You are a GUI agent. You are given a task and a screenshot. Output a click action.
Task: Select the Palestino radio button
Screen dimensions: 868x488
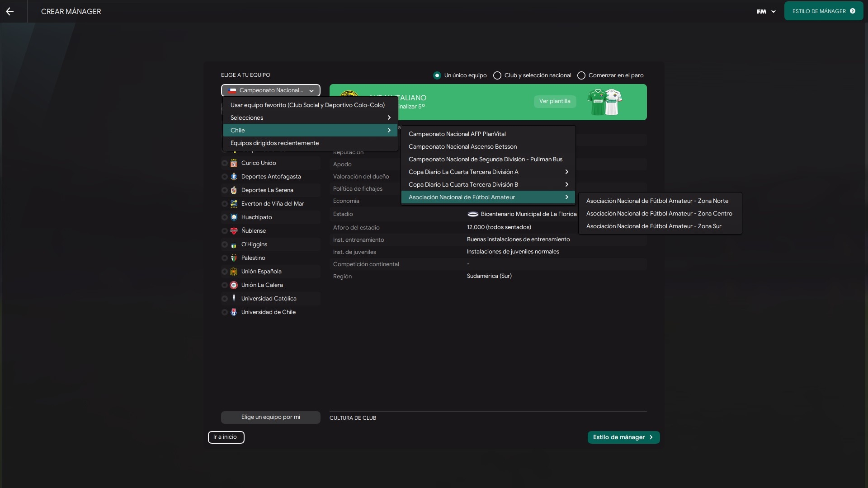point(225,258)
